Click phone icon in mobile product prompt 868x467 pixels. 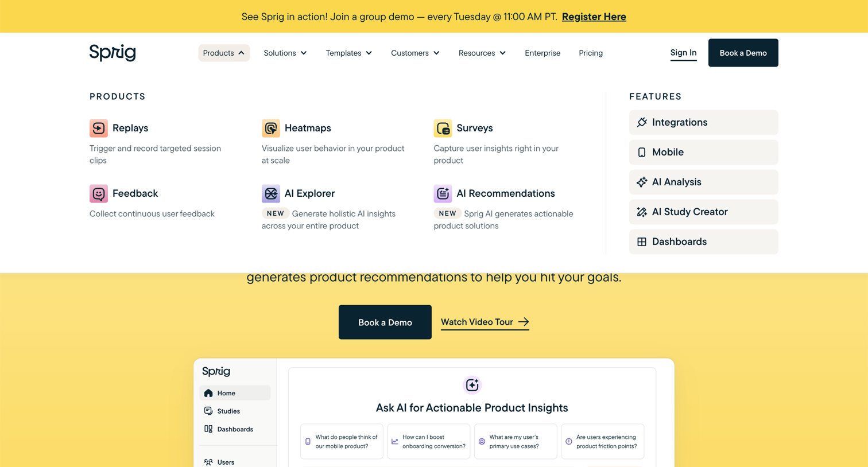(x=308, y=441)
